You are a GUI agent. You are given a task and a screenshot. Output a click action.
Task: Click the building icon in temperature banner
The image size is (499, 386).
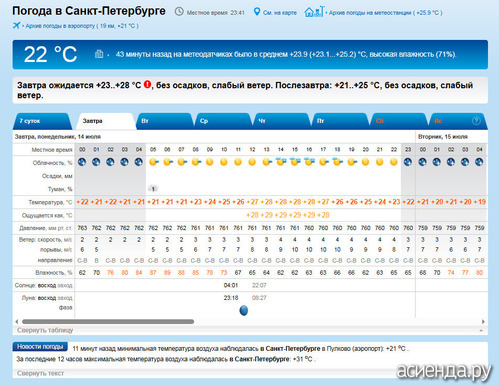point(99,54)
